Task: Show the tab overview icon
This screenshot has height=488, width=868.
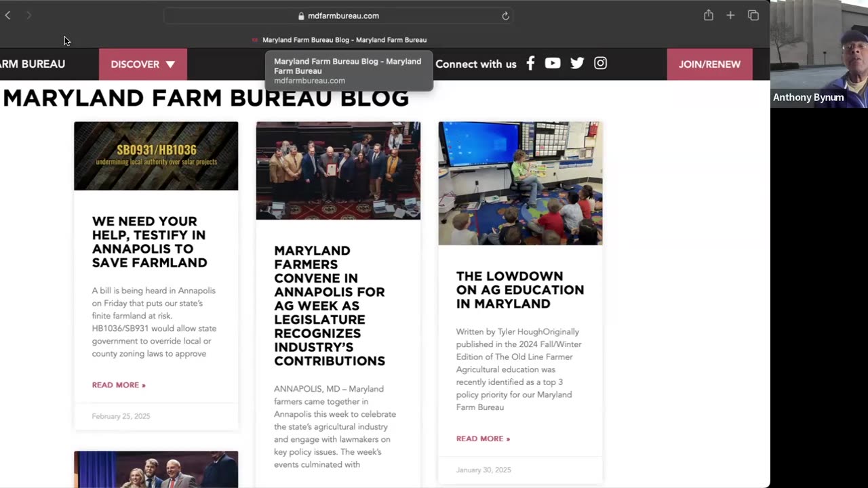Action: point(753,15)
